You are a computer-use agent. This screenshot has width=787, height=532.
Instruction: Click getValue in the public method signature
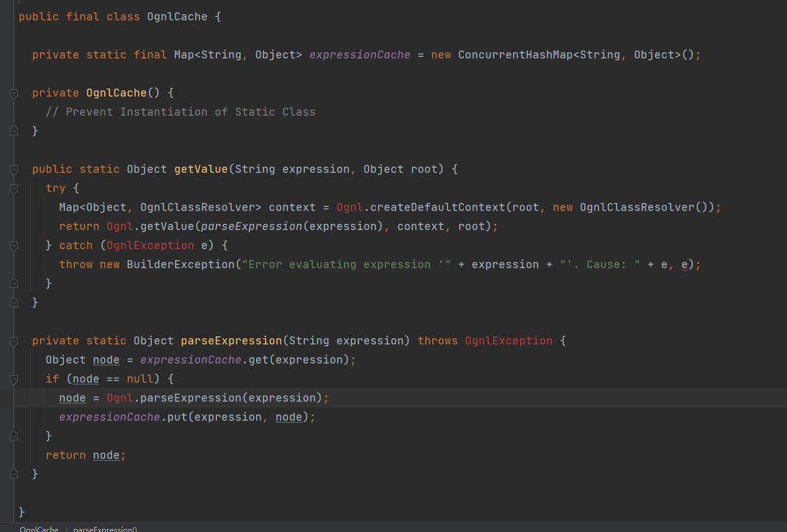(x=201, y=169)
